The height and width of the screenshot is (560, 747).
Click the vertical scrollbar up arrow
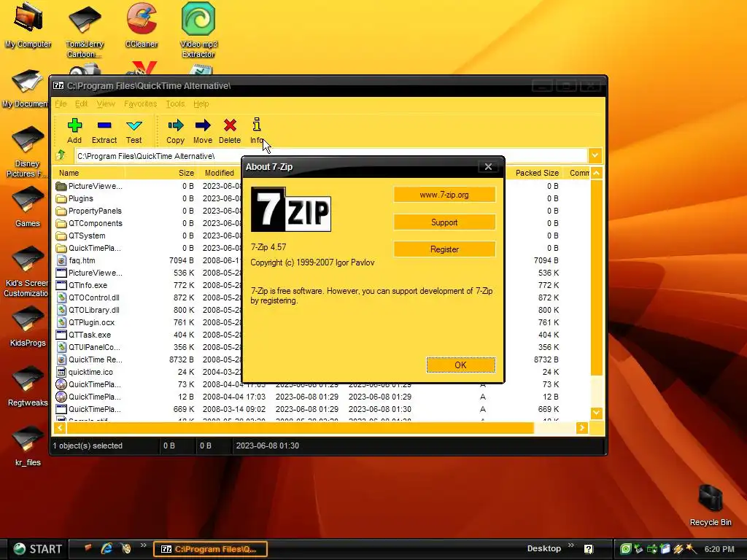point(597,173)
